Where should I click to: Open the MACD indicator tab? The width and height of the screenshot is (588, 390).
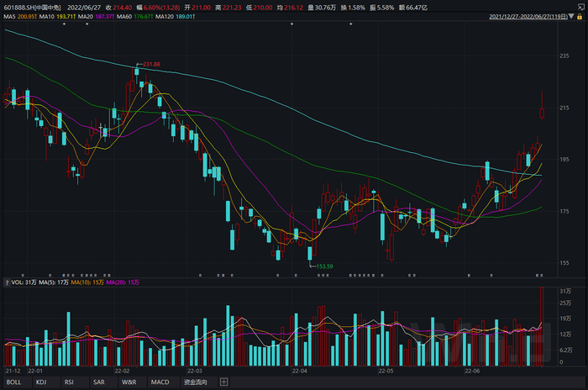click(160, 382)
